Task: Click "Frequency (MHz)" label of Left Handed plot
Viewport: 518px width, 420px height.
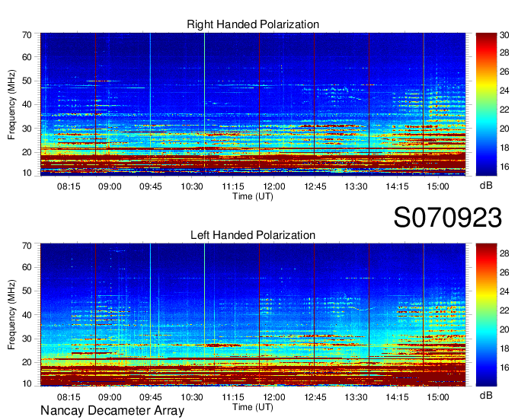Action: (11, 315)
